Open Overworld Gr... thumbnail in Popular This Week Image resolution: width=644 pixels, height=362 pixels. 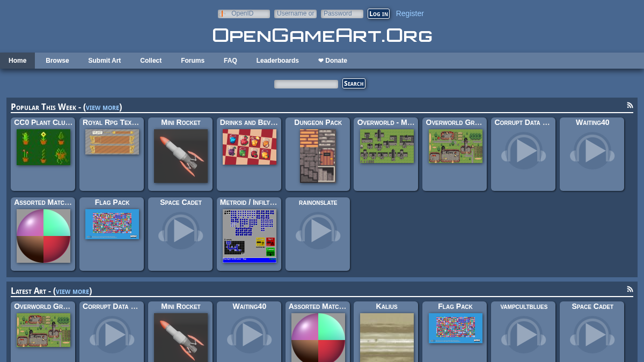coord(456,146)
